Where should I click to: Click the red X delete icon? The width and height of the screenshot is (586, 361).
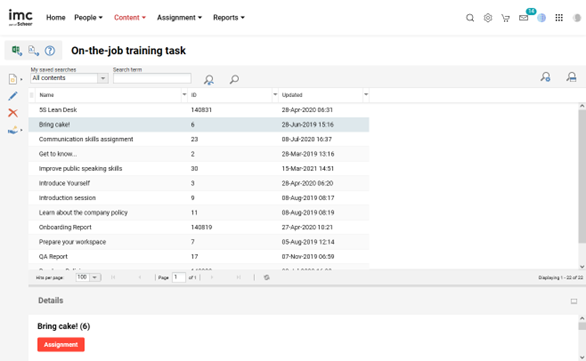tap(13, 113)
